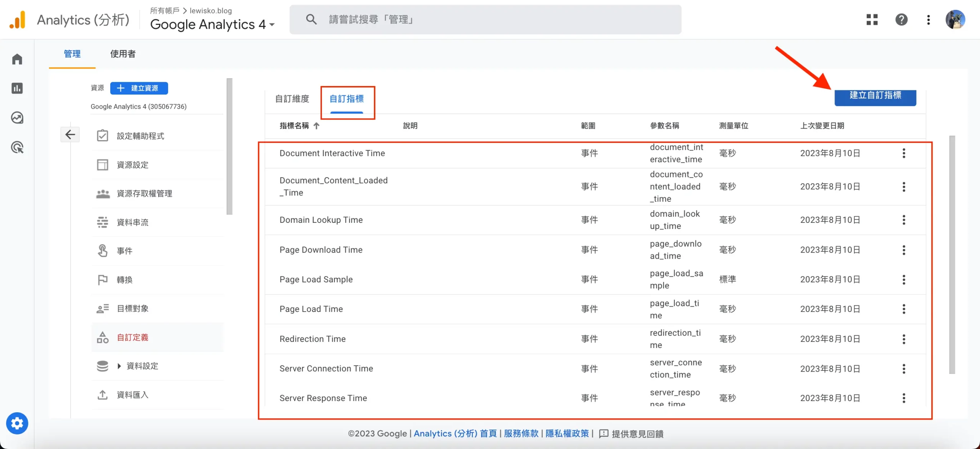This screenshot has height=449, width=980.
Task: Open the Advertising sidebar icon
Action: pos(17,147)
